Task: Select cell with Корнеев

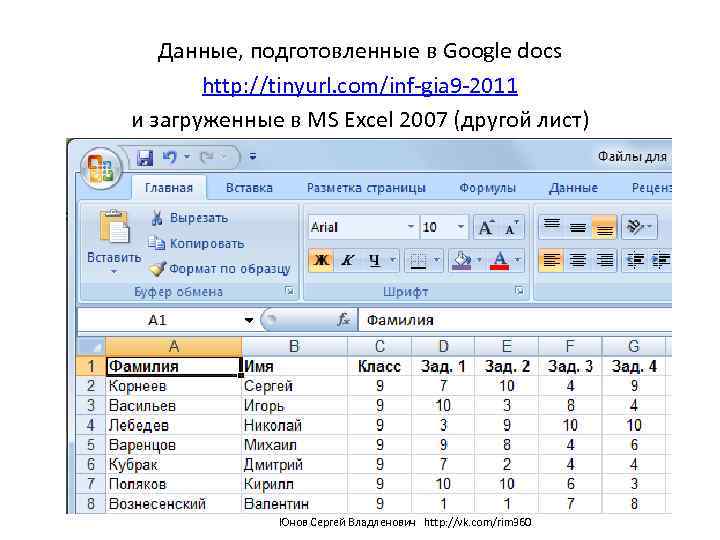Action: (x=174, y=386)
